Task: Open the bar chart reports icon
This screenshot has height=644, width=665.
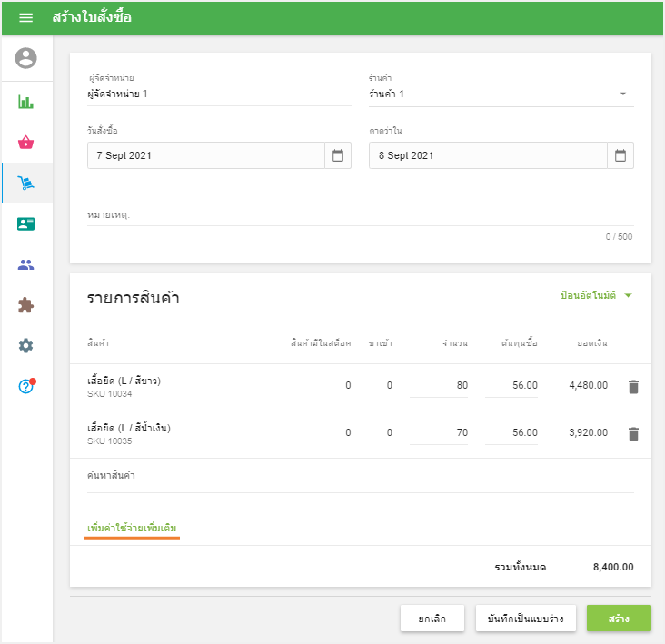Action: (x=26, y=101)
